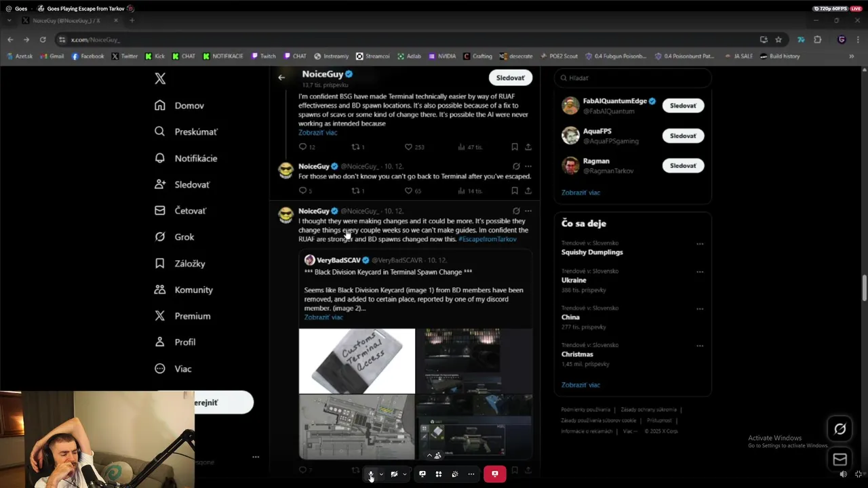The height and width of the screenshot is (488, 868).
Task: Open more options for the Ukraine trend
Action: (700, 271)
